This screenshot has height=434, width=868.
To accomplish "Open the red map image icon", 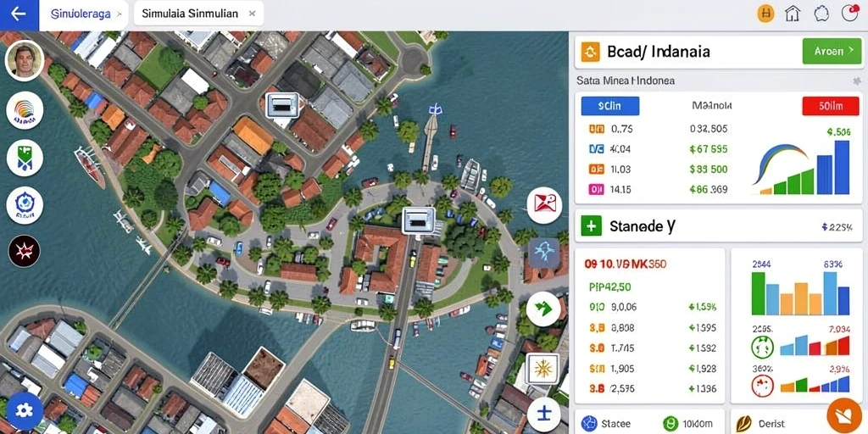I will pyautogui.click(x=544, y=205).
